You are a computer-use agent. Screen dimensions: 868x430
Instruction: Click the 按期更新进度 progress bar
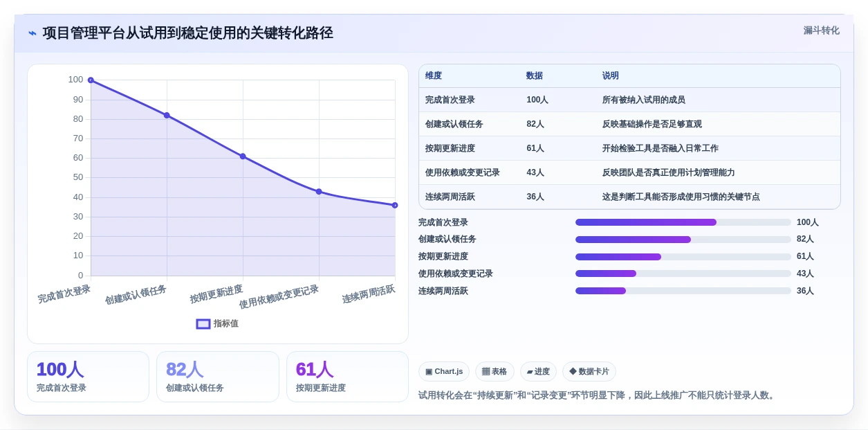pyautogui.click(x=683, y=257)
